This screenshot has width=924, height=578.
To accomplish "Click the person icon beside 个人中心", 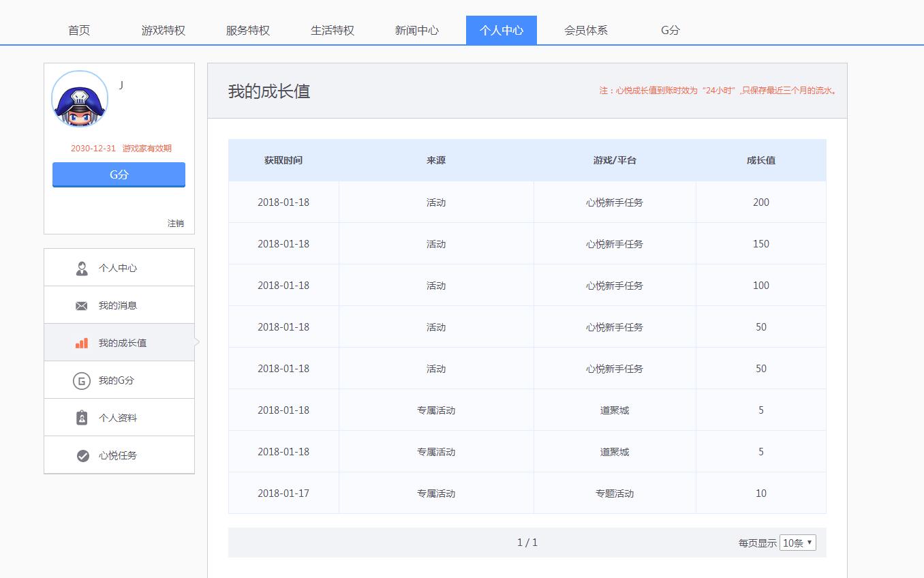I will [x=82, y=268].
